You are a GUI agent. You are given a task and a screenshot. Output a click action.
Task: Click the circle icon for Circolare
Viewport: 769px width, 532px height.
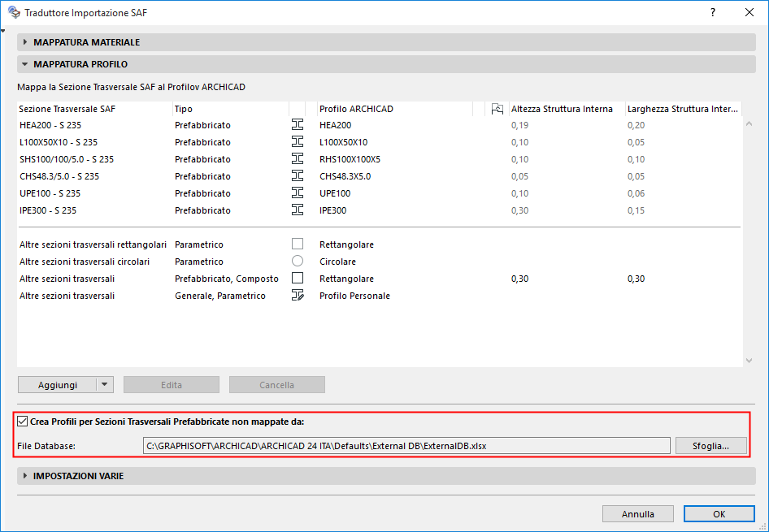point(298,261)
